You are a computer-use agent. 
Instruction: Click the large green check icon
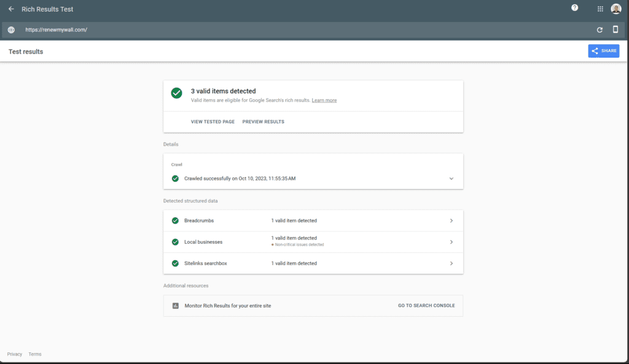point(176,93)
